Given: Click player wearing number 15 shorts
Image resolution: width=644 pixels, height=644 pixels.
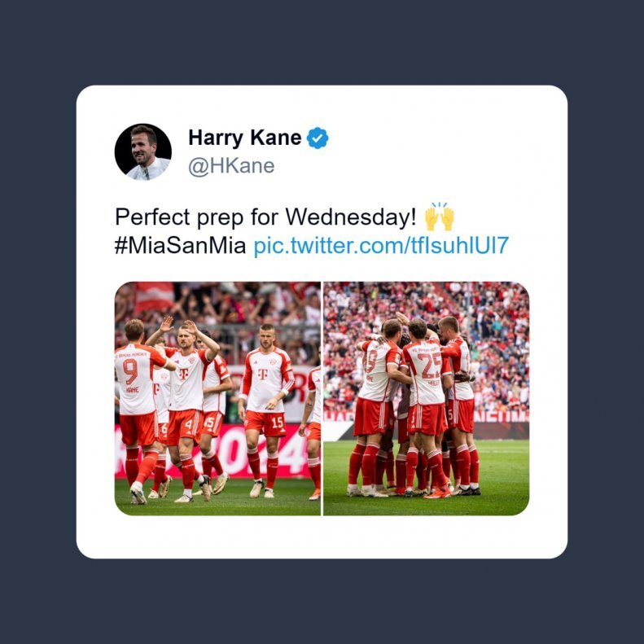Looking at the screenshot, I should 265,410.
